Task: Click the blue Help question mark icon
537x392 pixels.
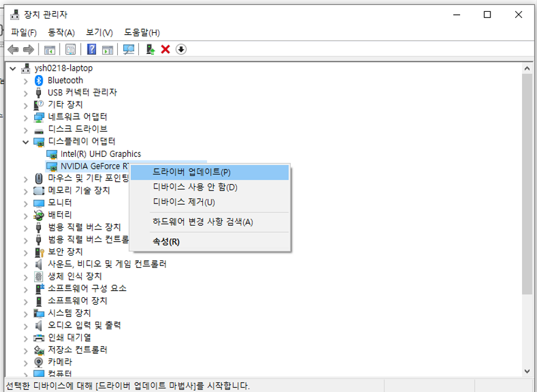Action: 91,50
